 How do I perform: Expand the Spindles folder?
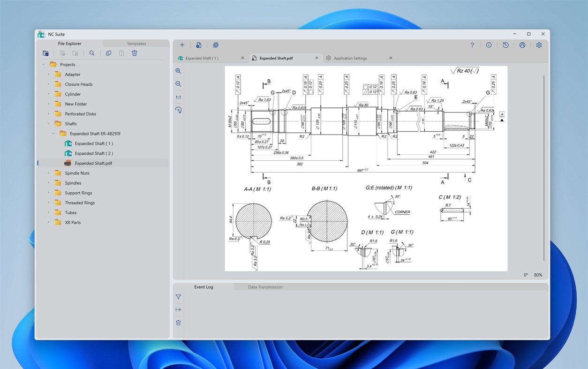[x=48, y=183]
